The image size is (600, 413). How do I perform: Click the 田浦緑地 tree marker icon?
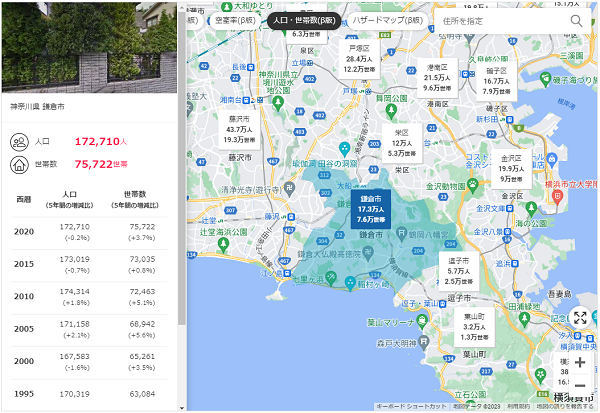click(524, 318)
